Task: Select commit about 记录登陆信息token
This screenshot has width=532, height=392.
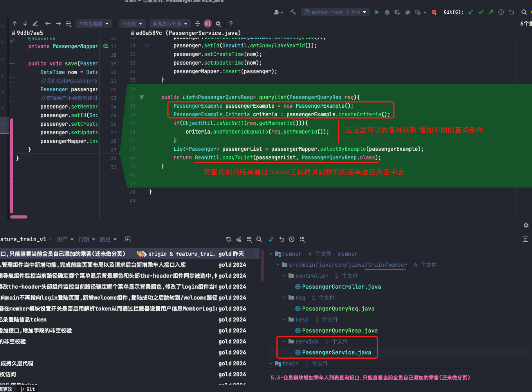Action: [x=129, y=320]
